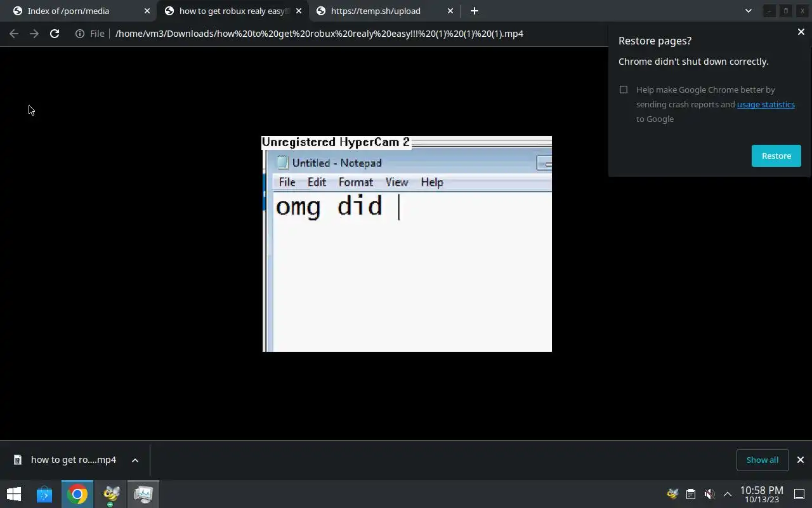
Task: Open the downloaded how to get ro....mp4 file
Action: (67, 460)
